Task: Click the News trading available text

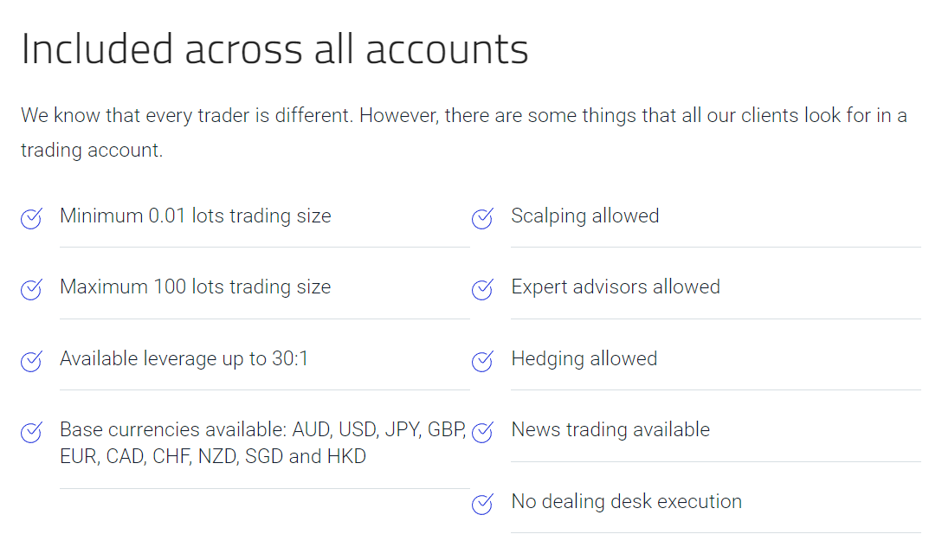Action: click(610, 429)
